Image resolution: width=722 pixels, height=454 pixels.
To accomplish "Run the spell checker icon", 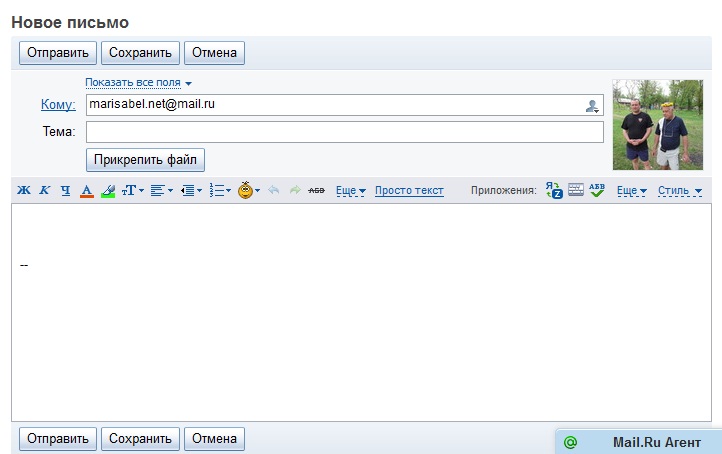I will tap(597, 190).
